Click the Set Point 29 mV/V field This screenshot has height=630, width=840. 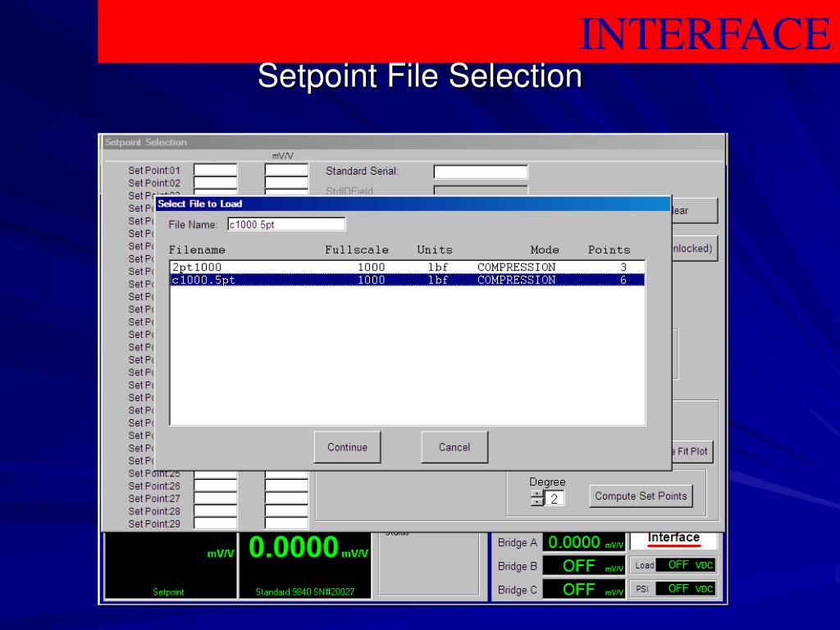286,523
